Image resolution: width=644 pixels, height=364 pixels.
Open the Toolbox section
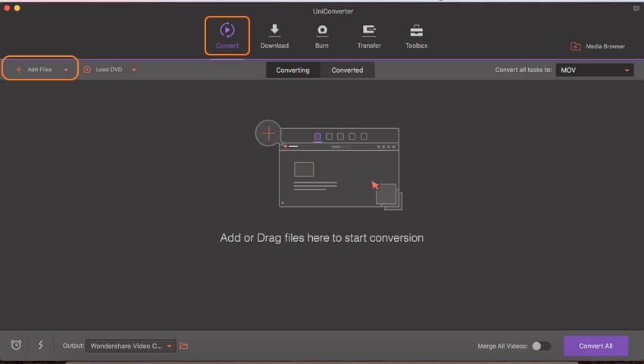(416, 36)
